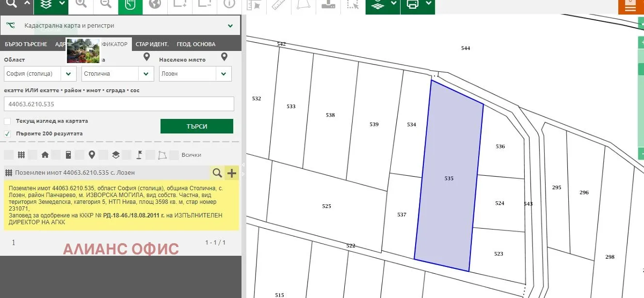
Task: Click the zoom out magnifier tool
Action: pyautogui.click(x=106, y=4)
